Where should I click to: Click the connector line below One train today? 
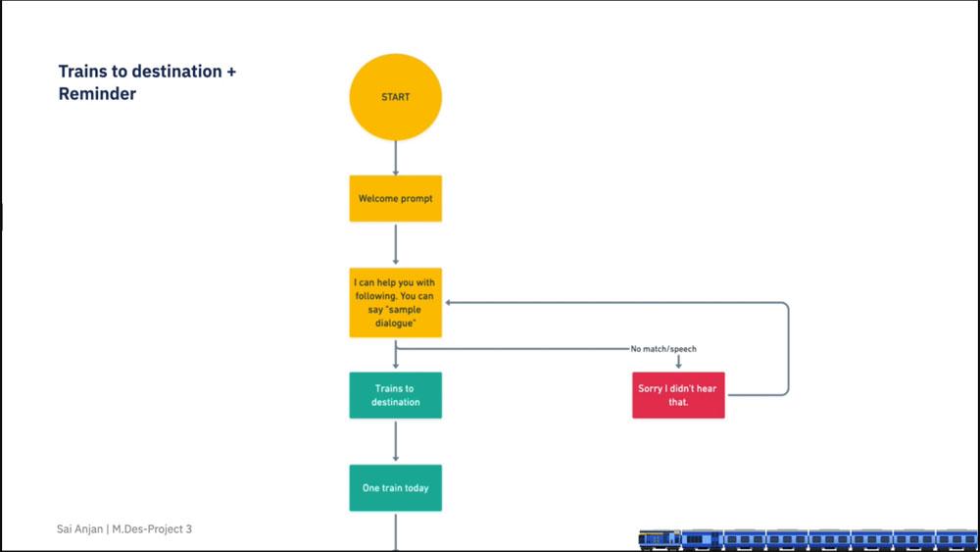(395, 529)
